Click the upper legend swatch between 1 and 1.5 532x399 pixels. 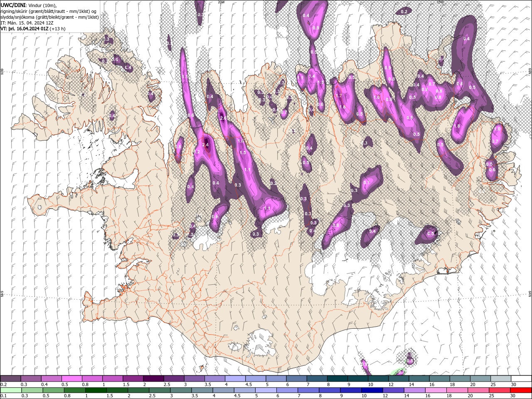pos(113,379)
